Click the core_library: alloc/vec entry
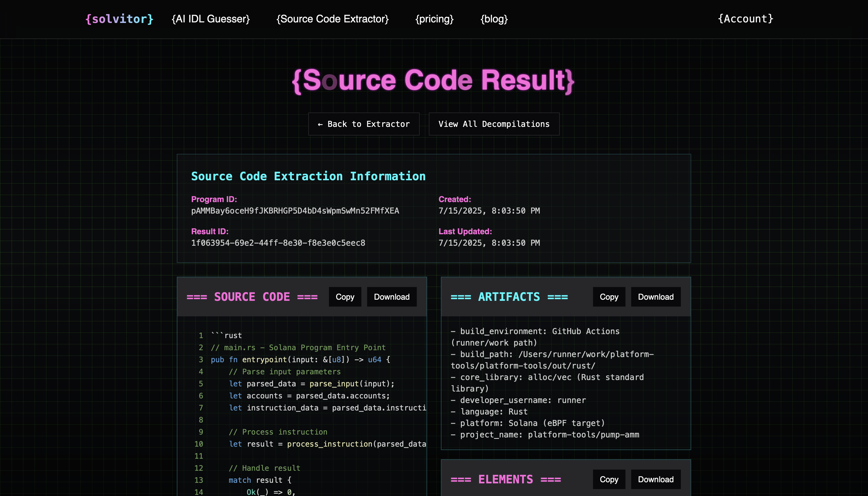The width and height of the screenshot is (868, 496). [547, 383]
